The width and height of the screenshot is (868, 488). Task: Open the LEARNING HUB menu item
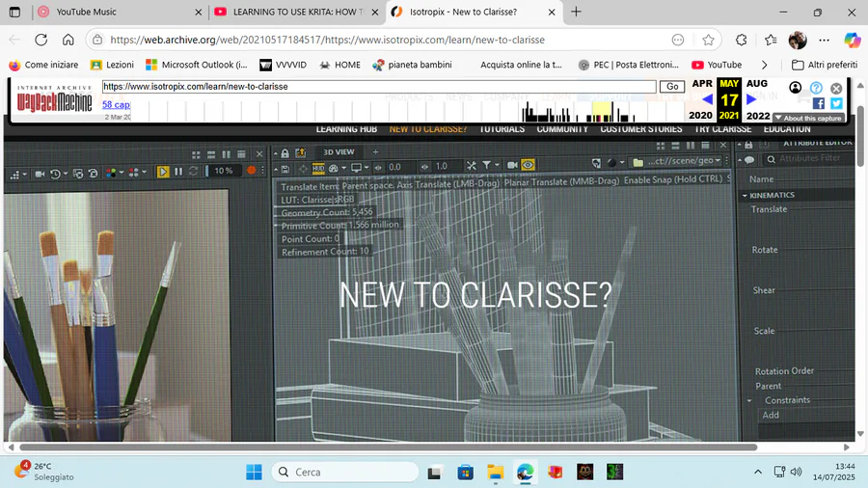(346, 129)
